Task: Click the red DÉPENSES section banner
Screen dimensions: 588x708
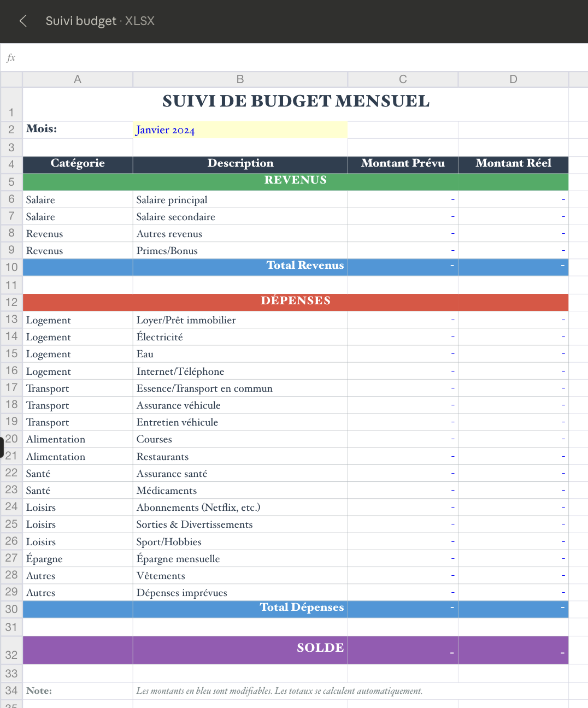Action: pyautogui.click(x=295, y=301)
